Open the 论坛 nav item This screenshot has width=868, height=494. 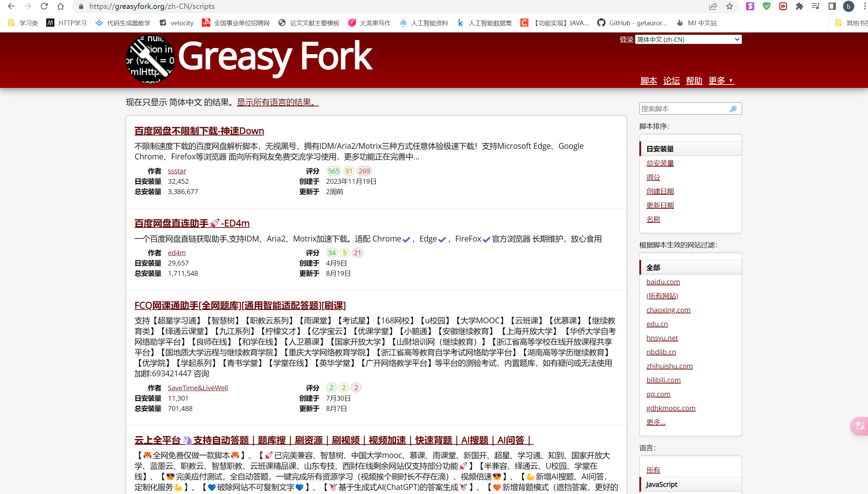pyautogui.click(x=671, y=81)
